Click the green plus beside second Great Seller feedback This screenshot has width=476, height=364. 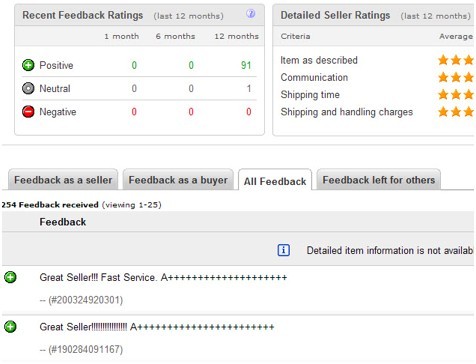point(10,327)
